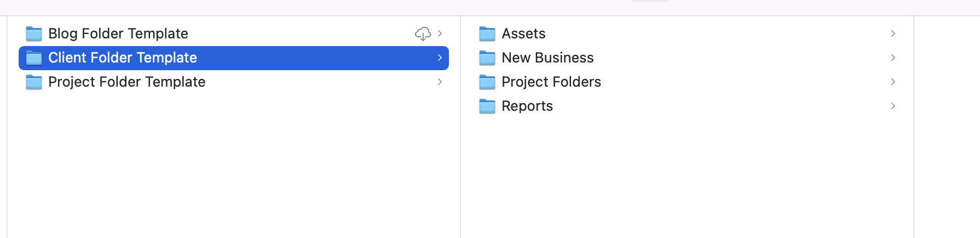The width and height of the screenshot is (980, 238).
Task: Expand the New Business row chevron
Action: pyautogui.click(x=893, y=58)
